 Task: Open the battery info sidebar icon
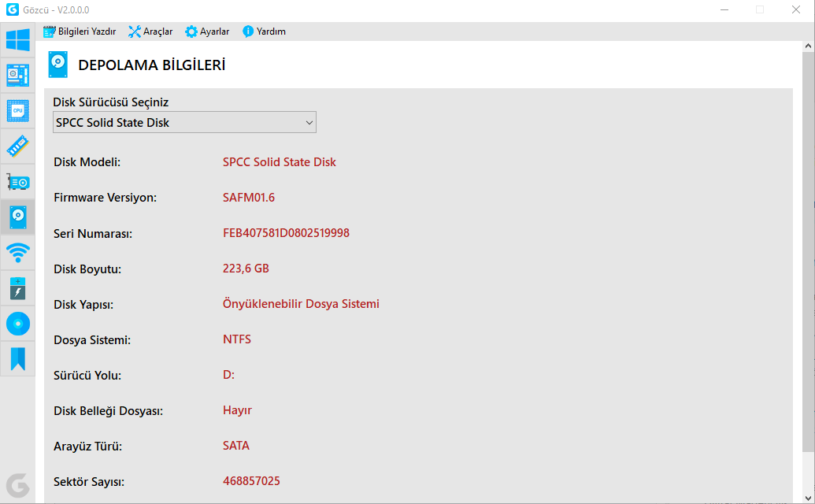click(17, 288)
